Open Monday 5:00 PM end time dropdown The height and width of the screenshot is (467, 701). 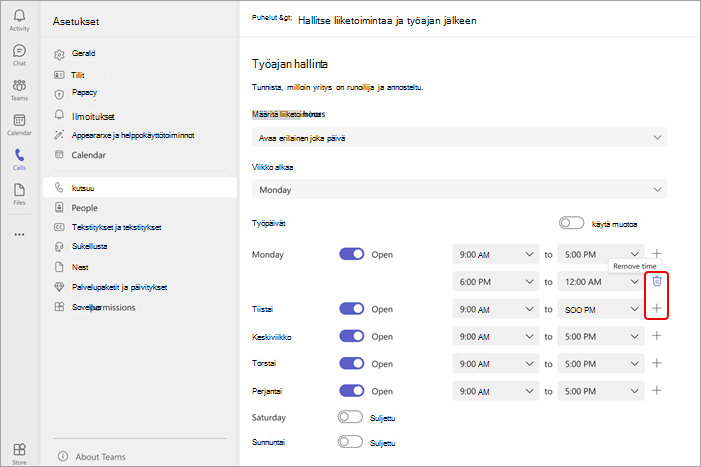601,254
